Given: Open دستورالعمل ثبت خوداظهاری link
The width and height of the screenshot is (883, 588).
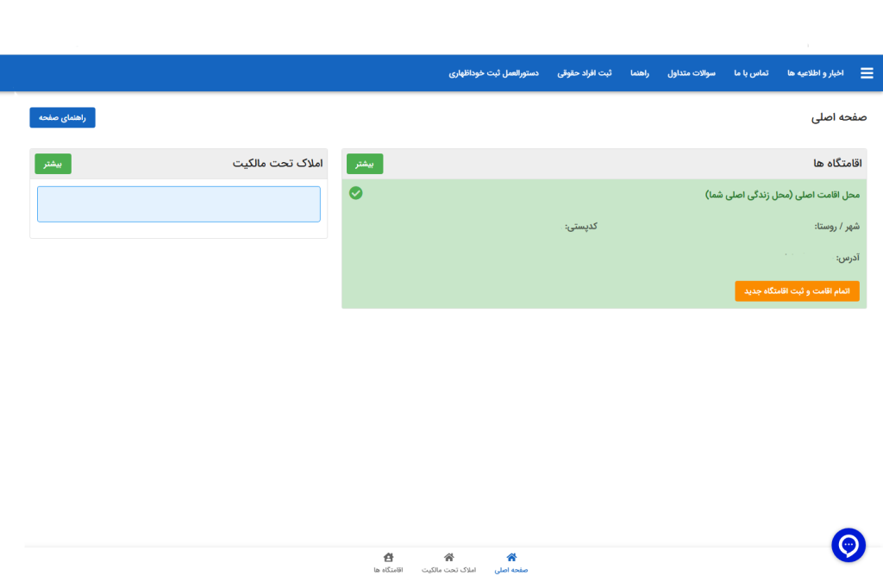Looking at the screenshot, I should 493,73.
